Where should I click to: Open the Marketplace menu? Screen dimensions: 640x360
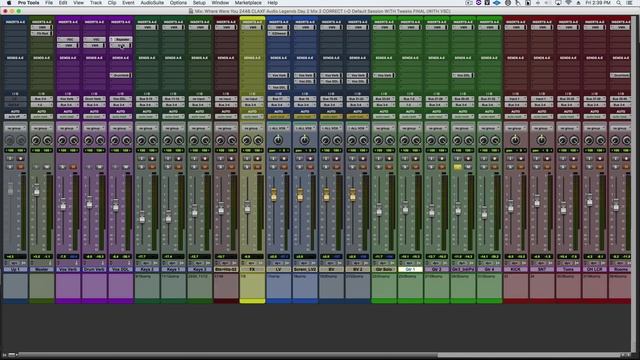248,3
